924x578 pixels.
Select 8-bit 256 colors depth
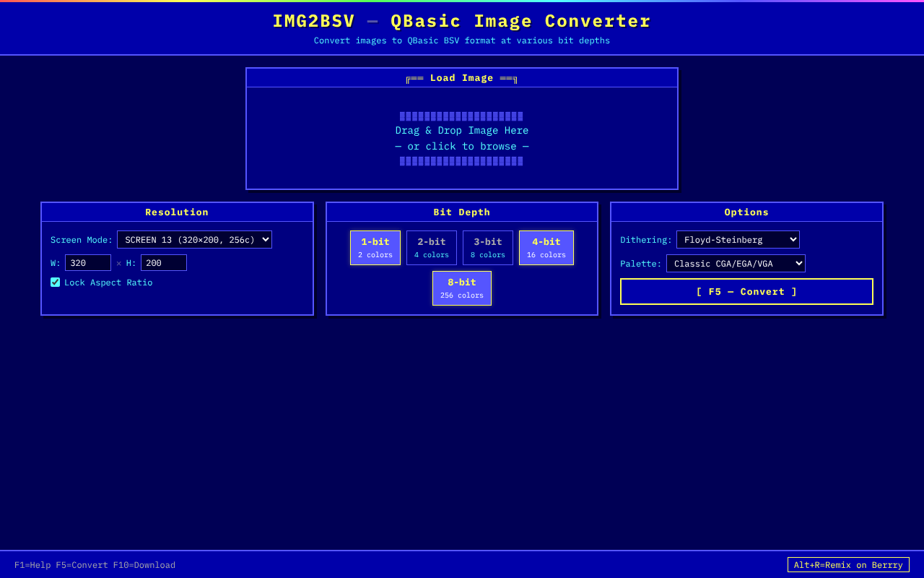(462, 288)
